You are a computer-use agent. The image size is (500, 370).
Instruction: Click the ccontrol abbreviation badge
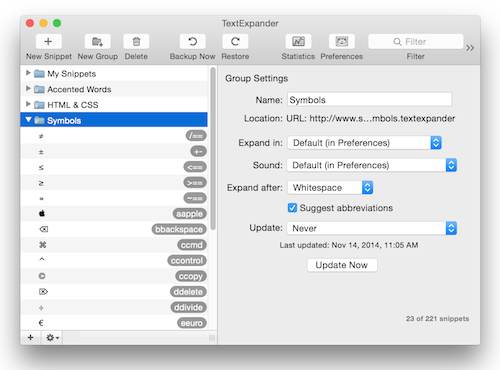click(x=187, y=261)
